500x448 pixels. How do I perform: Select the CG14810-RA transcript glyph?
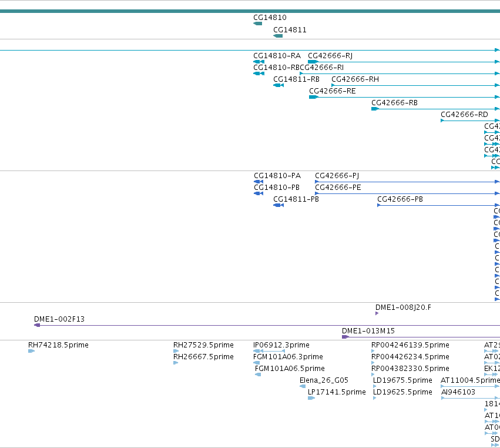point(259,62)
